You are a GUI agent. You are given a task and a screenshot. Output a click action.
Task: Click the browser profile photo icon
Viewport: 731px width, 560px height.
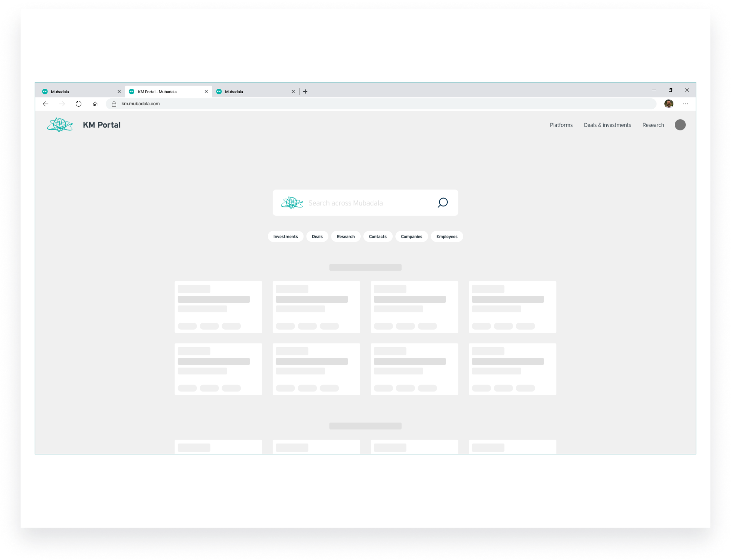668,104
